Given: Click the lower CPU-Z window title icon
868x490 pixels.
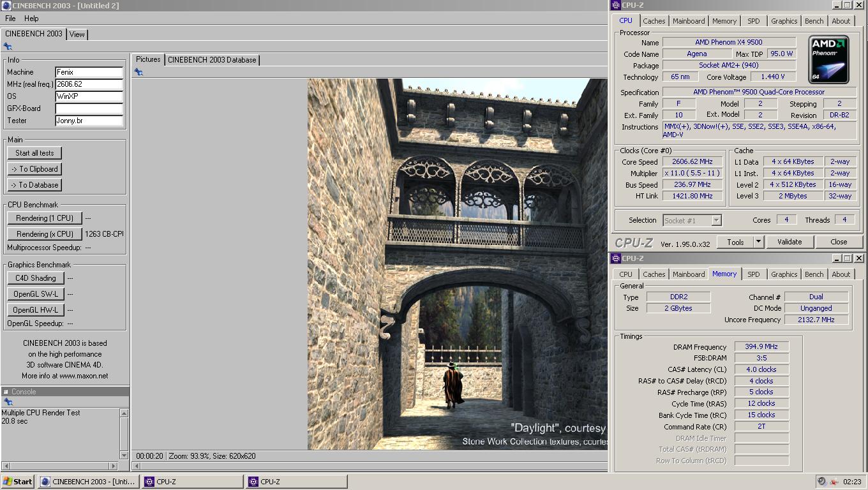Looking at the screenshot, I should (616, 258).
